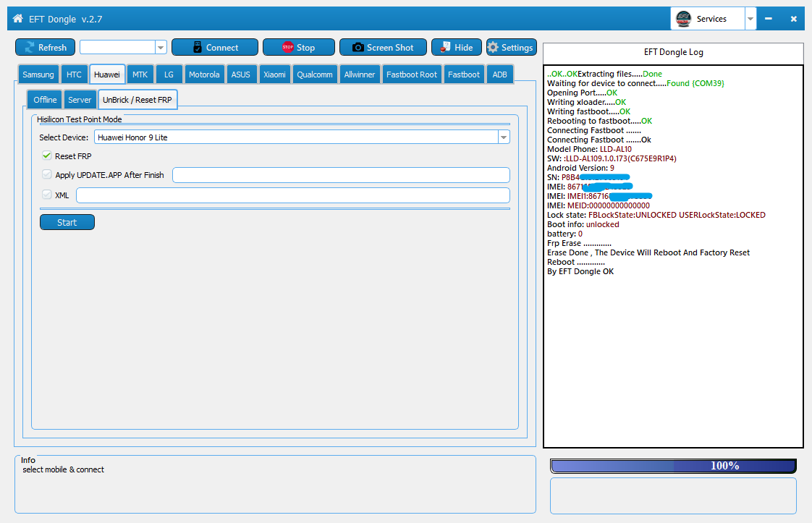Screen dimensions: 812x523
Task: Open the port selection combo box arrow
Action: pyautogui.click(x=161, y=47)
